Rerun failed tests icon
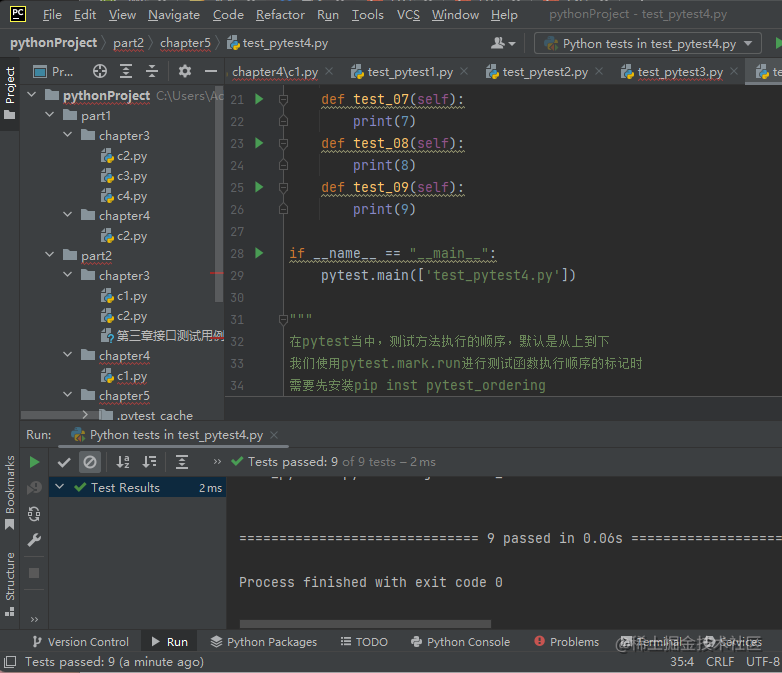 pos(34,487)
